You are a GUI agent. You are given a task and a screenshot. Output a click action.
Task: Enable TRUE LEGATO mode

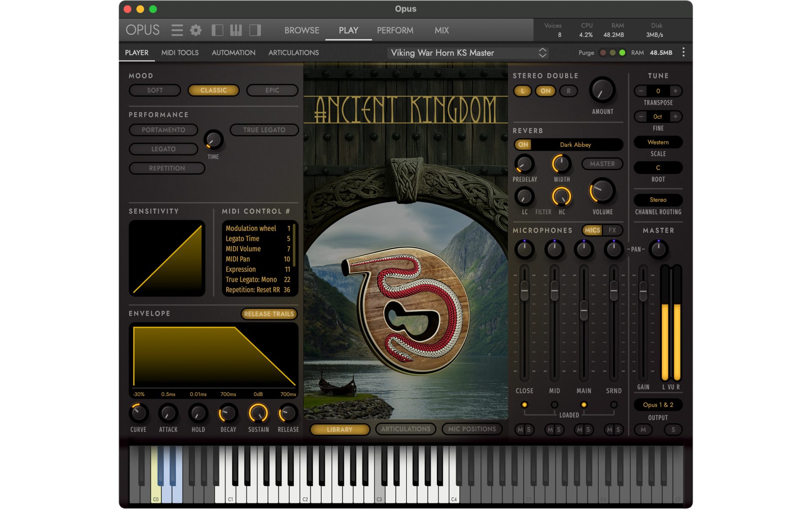(x=264, y=130)
